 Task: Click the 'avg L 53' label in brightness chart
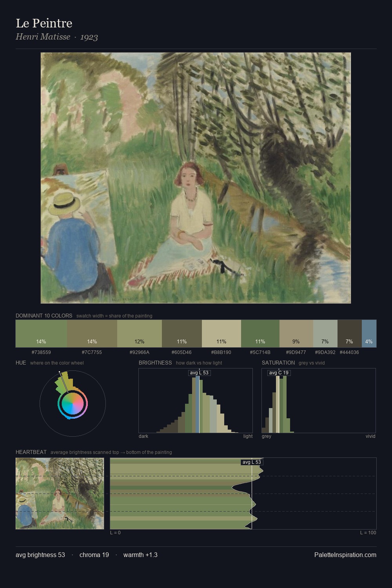[199, 373]
